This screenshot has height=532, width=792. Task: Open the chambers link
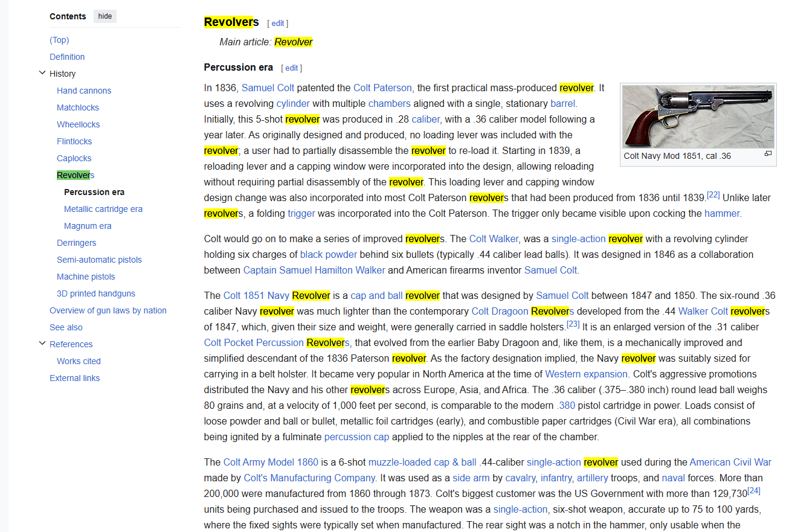(x=390, y=103)
